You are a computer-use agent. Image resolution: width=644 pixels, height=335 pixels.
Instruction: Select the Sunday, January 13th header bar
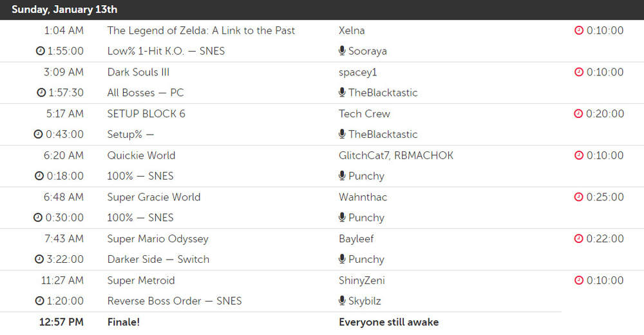[x=322, y=10]
